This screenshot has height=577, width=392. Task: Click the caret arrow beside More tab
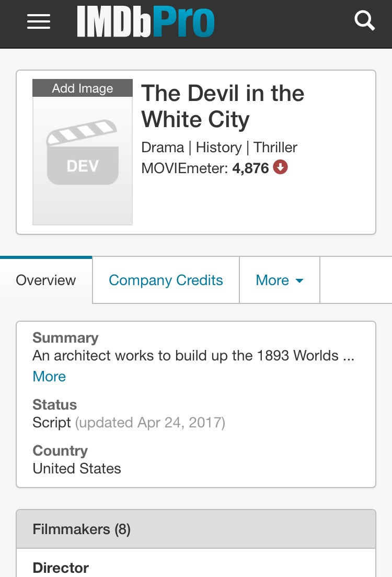(299, 281)
